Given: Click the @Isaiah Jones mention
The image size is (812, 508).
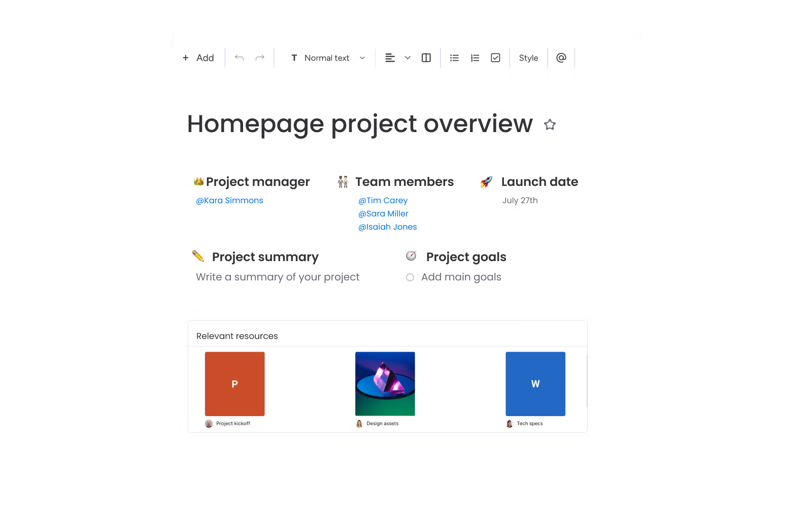Looking at the screenshot, I should click(x=387, y=227).
